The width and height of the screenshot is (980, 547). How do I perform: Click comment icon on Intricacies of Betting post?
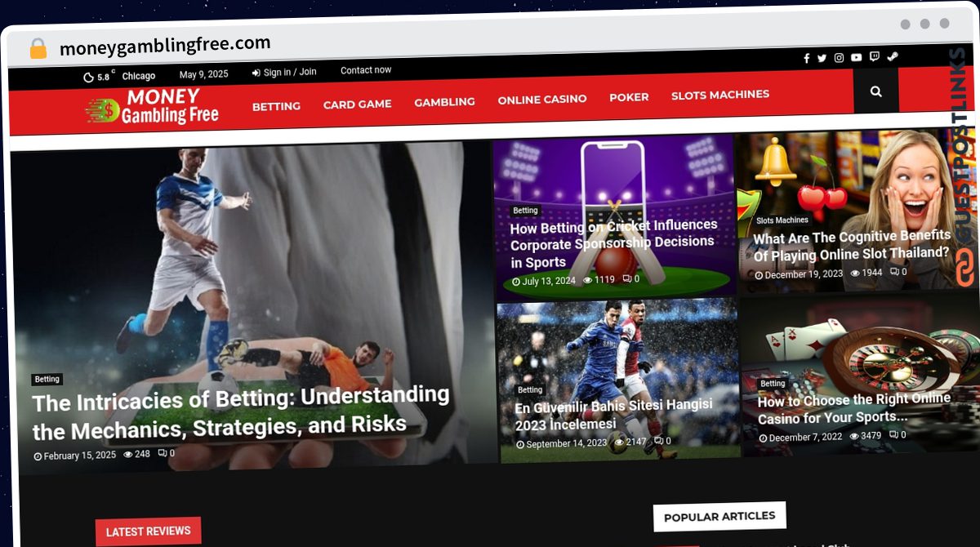(x=162, y=453)
